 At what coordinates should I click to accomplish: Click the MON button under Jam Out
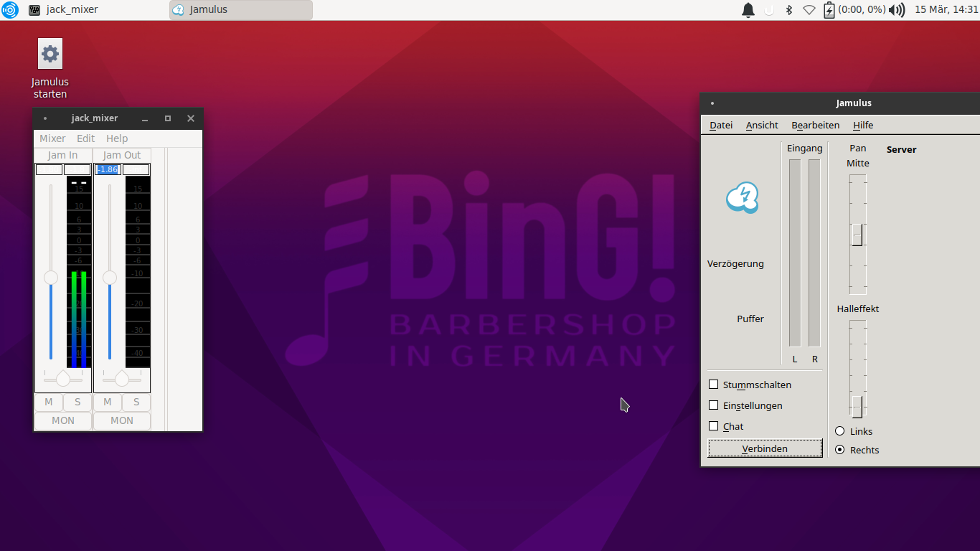pos(122,420)
